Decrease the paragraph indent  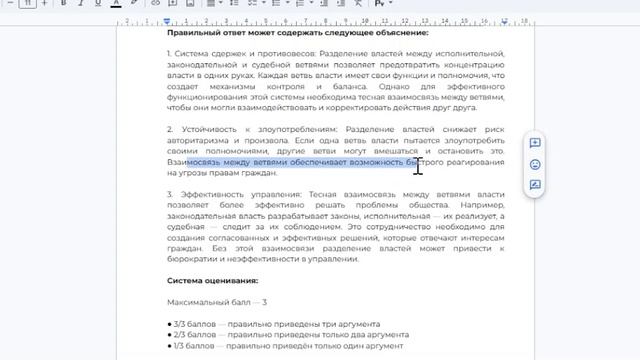[x=324, y=3]
